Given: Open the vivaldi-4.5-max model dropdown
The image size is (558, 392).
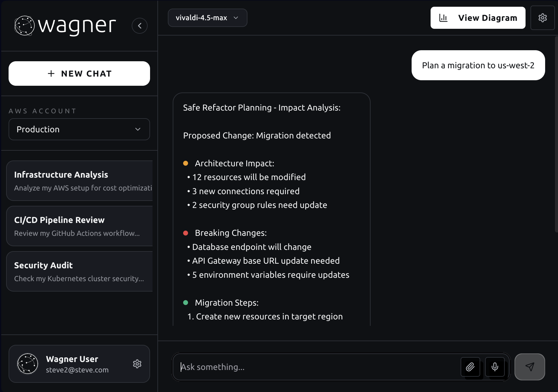Looking at the screenshot, I should pyautogui.click(x=207, y=18).
